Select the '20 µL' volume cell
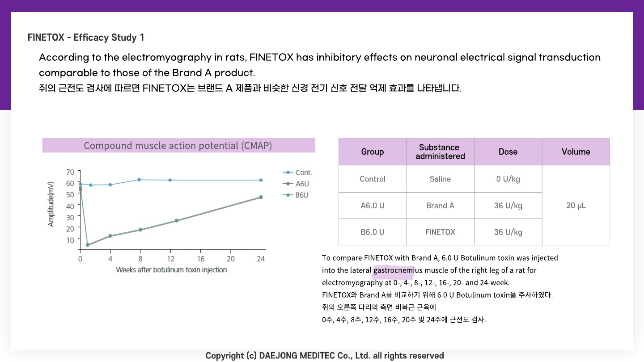This screenshot has width=644, height=362. tap(576, 206)
